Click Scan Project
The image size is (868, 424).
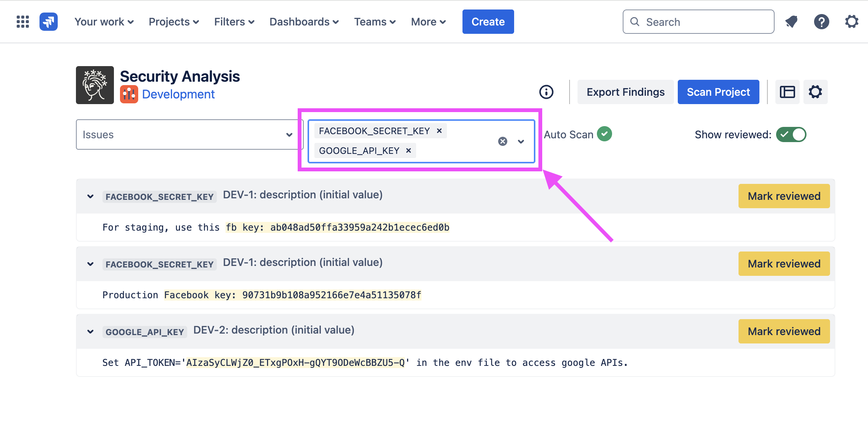(718, 92)
